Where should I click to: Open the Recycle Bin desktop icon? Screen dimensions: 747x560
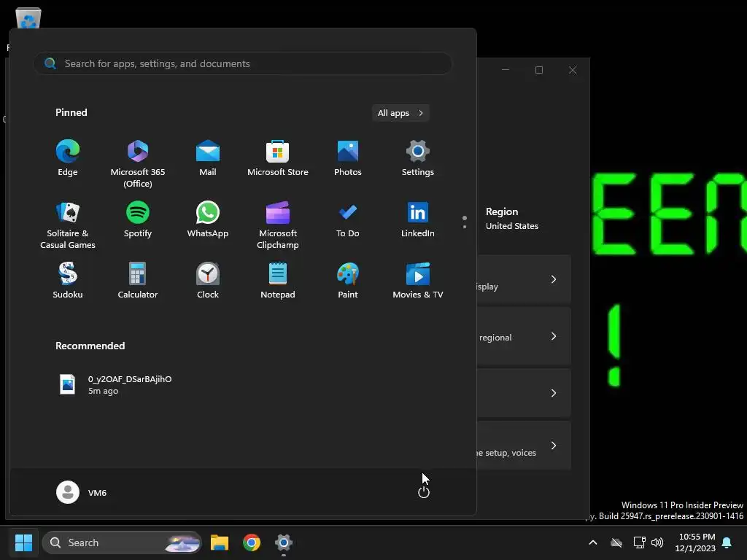[28, 19]
